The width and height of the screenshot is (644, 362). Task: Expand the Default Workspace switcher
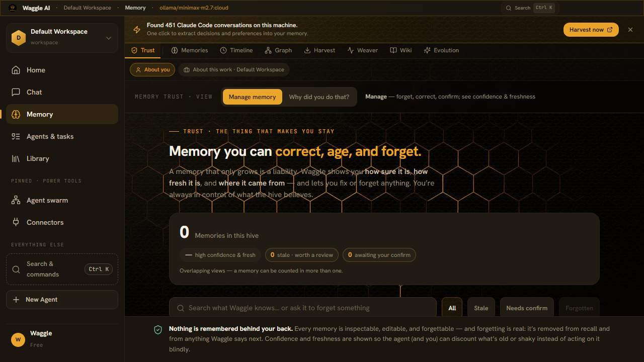click(x=62, y=37)
